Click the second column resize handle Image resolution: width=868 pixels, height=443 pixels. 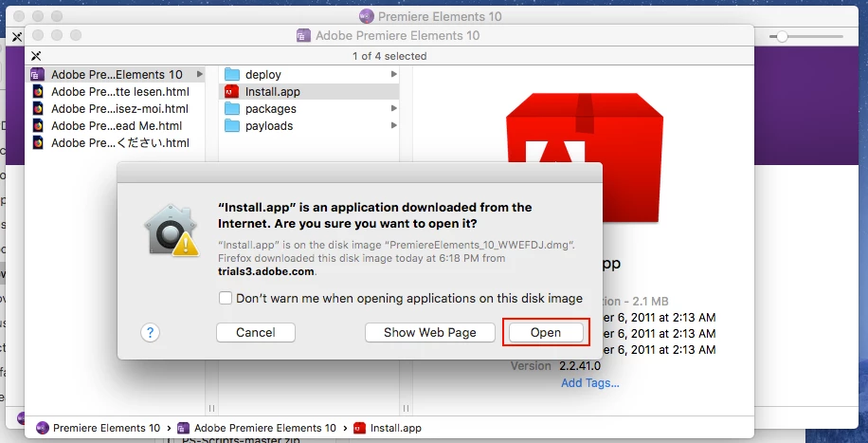point(406,408)
